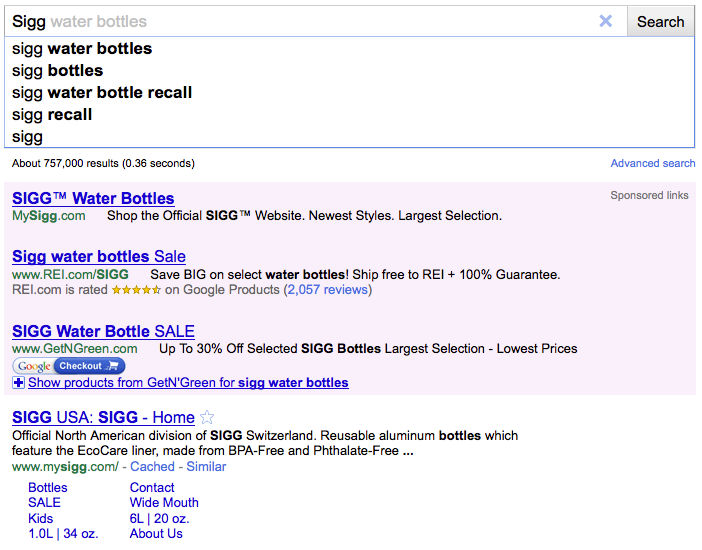Expand GetN'Green products with plus icon

[18, 383]
